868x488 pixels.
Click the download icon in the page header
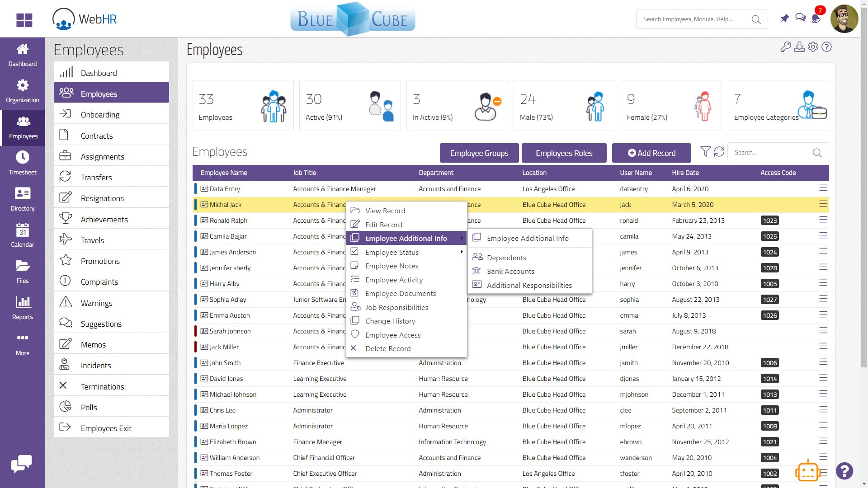(799, 47)
